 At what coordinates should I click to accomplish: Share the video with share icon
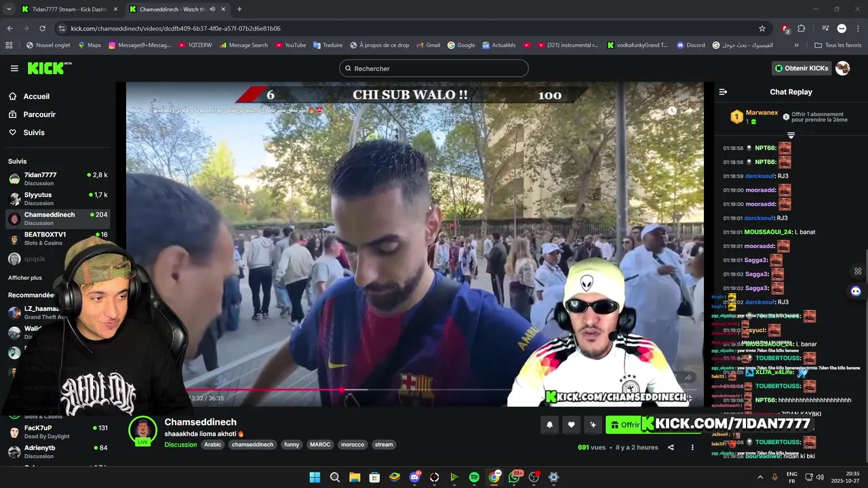click(671, 447)
